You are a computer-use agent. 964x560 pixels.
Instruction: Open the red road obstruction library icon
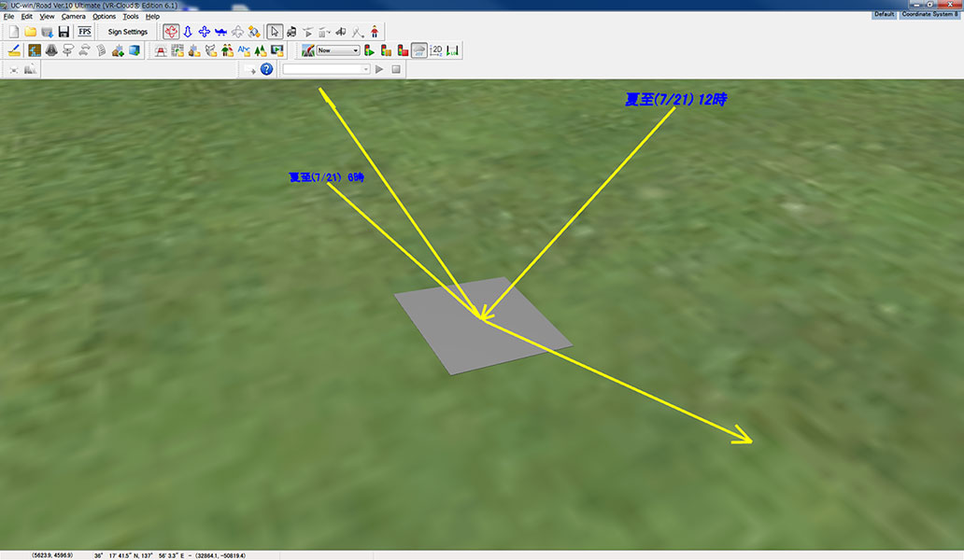point(161,50)
